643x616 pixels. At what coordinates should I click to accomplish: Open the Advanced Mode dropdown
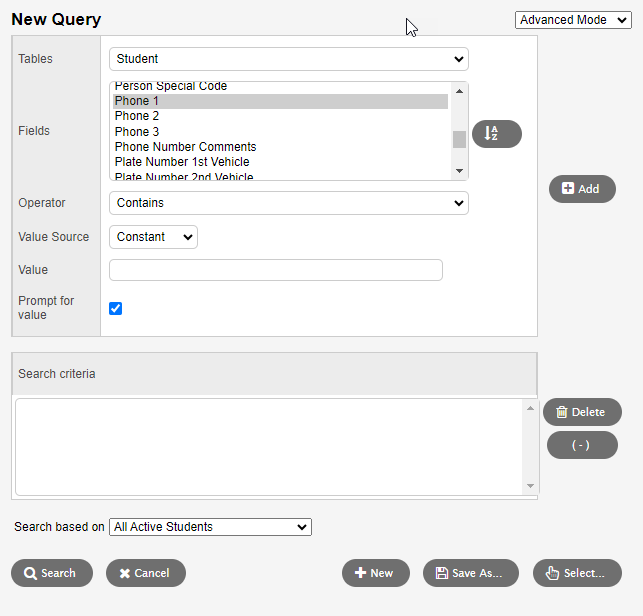573,20
